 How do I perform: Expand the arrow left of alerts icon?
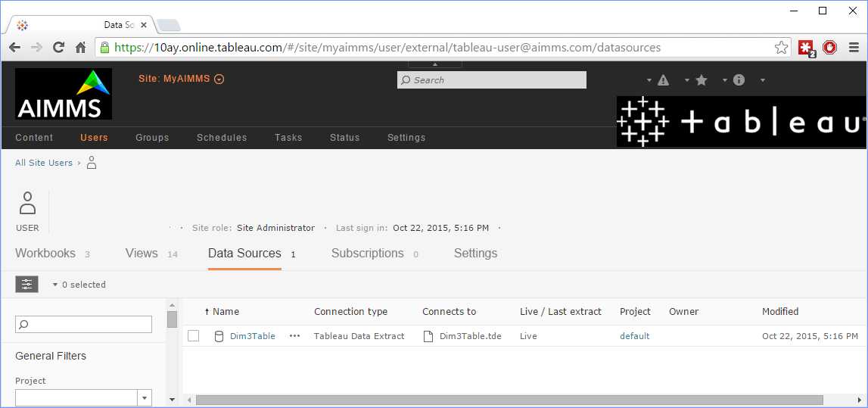click(x=649, y=81)
